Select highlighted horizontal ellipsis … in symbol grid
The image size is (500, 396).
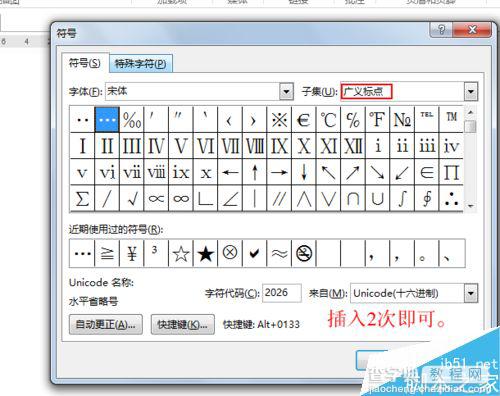107,119
